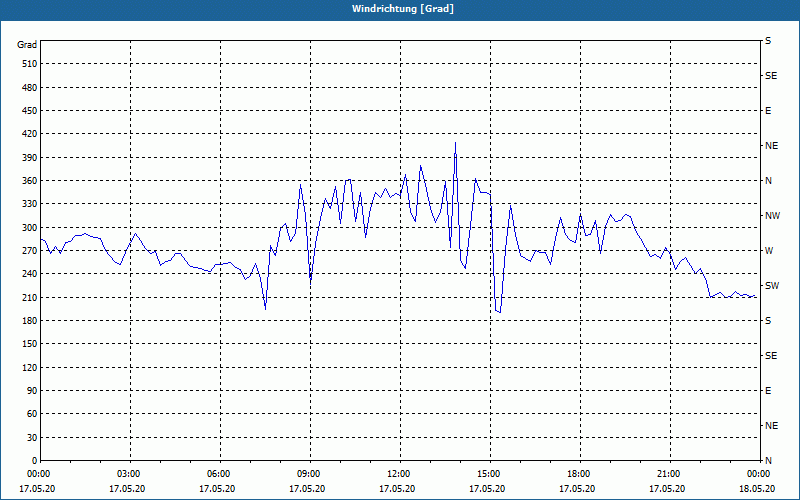Click the N compass label at 360 level
The width and height of the screenshot is (800, 500).
point(768,181)
